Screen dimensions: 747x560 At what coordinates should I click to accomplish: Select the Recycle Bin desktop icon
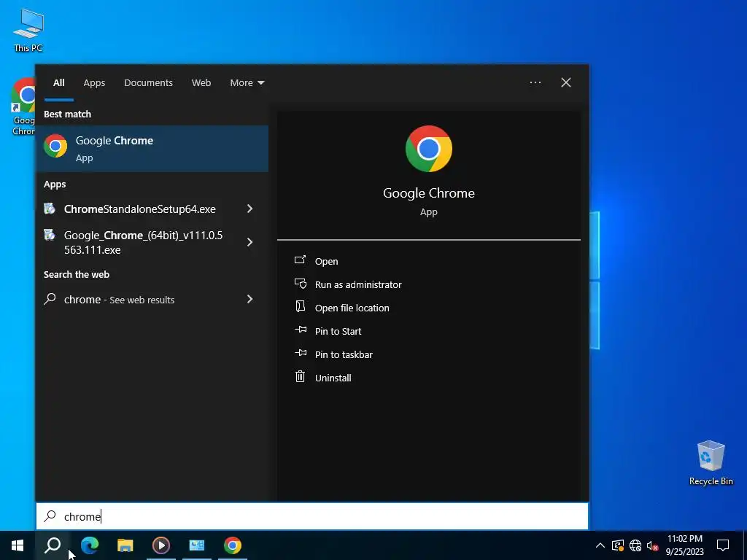(711, 463)
